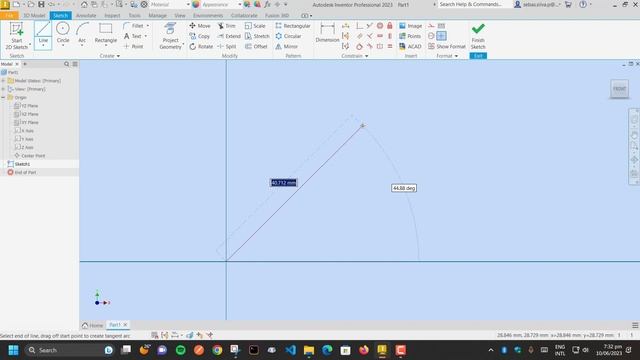Image resolution: width=640 pixels, height=360 pixels.
Task: Switch to the Annotate tab
Action: click(x=86, y=16)
